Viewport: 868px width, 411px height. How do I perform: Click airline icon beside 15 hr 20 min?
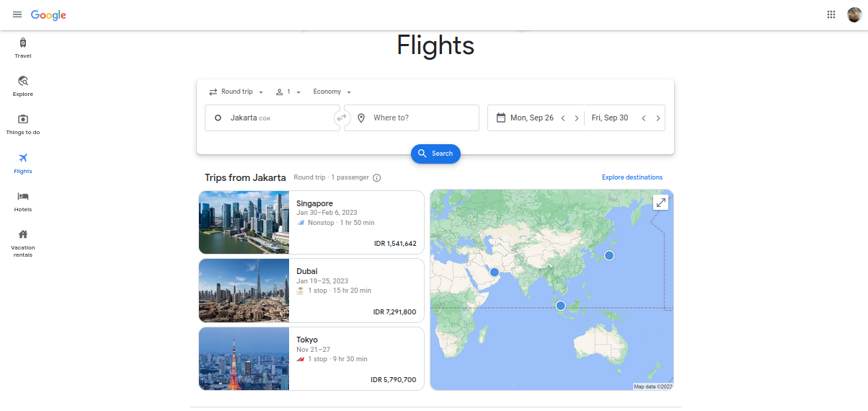(x=301, y=291)
